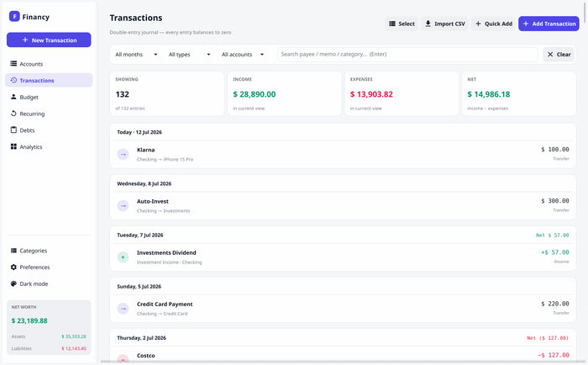Image resolution: width=588 pixels, height=365 pixels.
Task: Click the Dark mode palette icon
Action: click(x=13, y=283)
